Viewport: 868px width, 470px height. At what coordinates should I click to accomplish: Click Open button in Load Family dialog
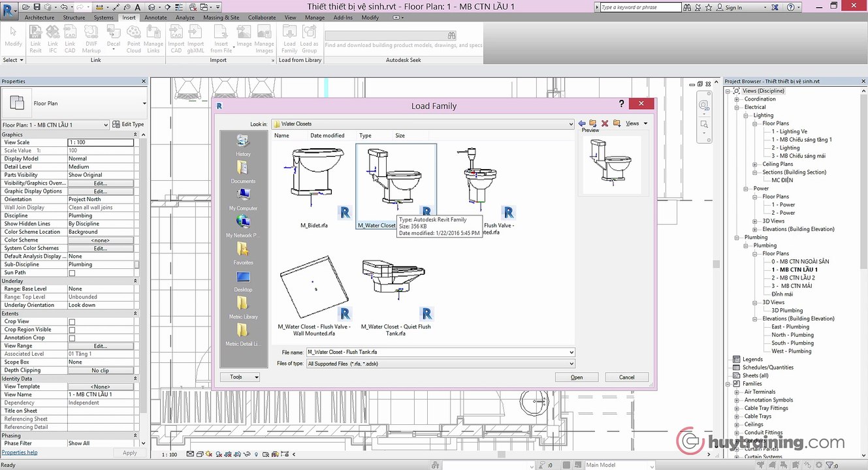577,377
